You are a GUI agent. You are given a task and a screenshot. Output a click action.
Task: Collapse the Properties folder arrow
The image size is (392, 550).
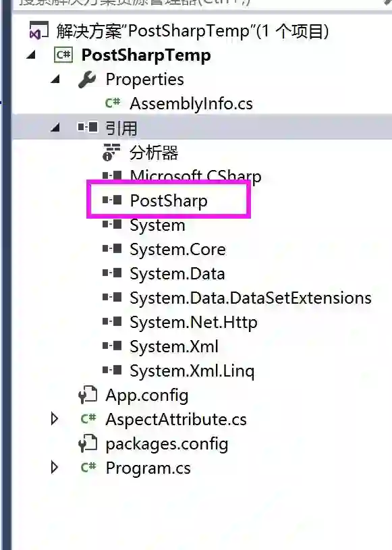point(55,79)
